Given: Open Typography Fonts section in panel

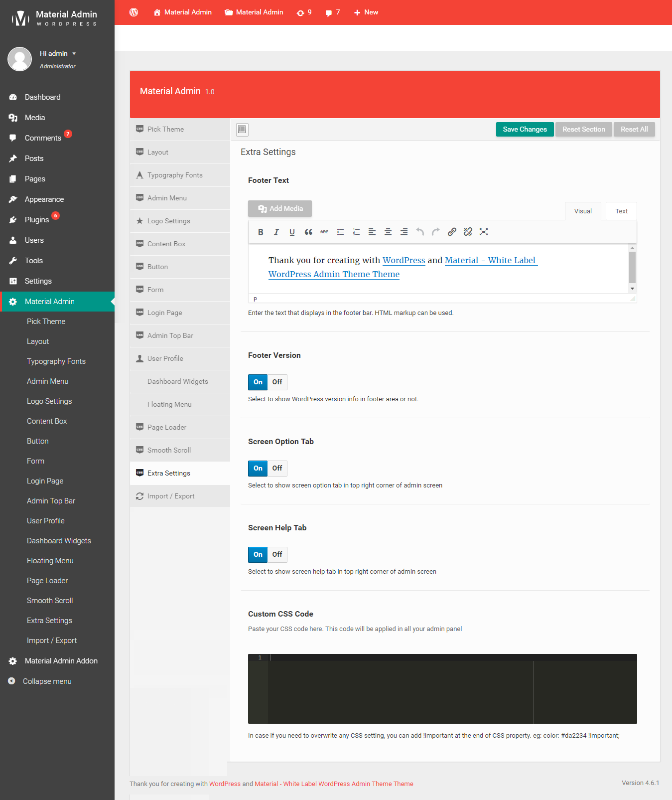Looking at the screenshot, I should 180,175.
